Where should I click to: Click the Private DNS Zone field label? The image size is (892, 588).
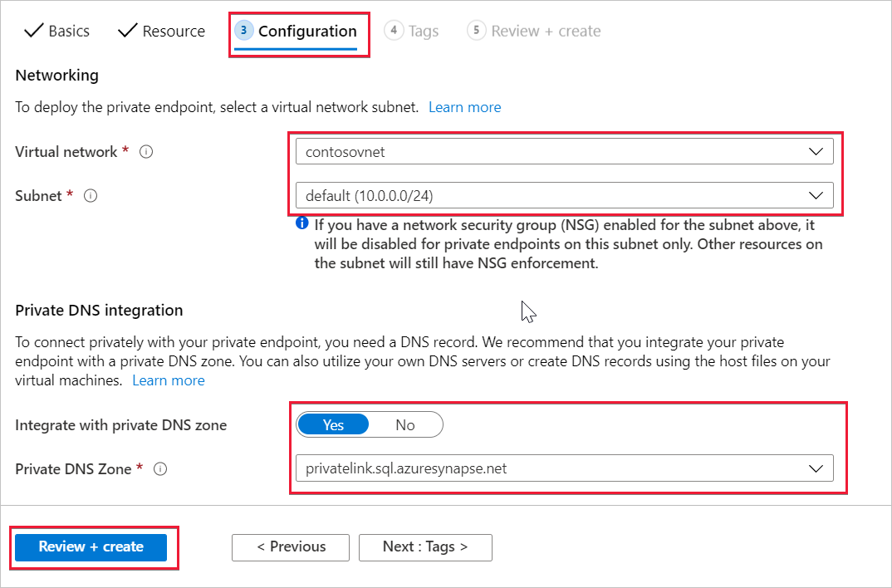click(73, 469)
